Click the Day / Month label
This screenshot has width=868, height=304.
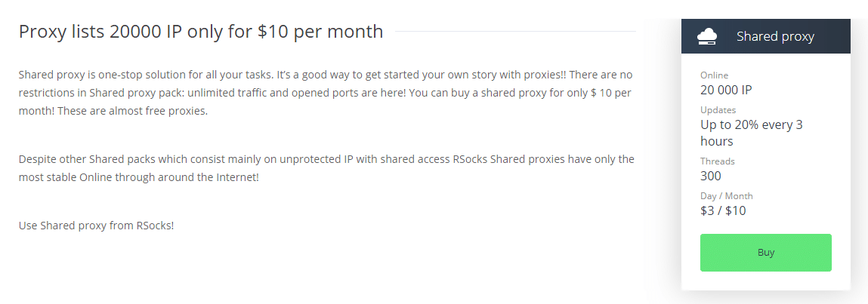[x=726, y=195]
